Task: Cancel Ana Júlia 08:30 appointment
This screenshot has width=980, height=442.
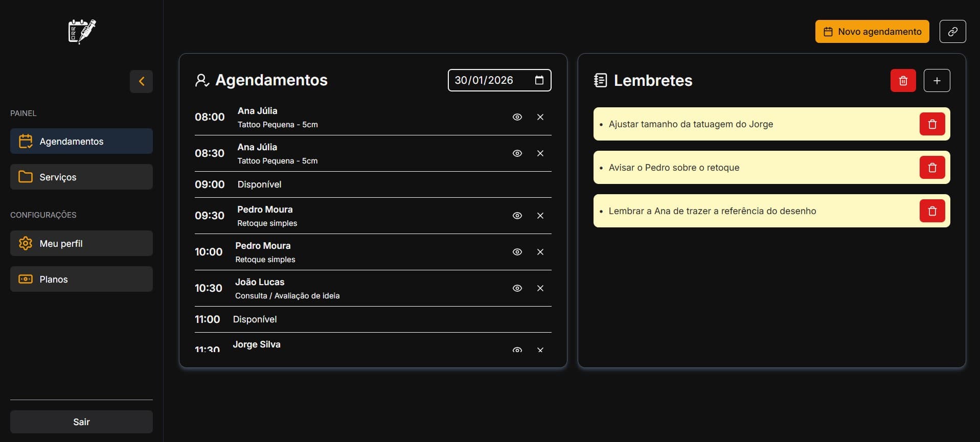Action: [x=540, y=153]
